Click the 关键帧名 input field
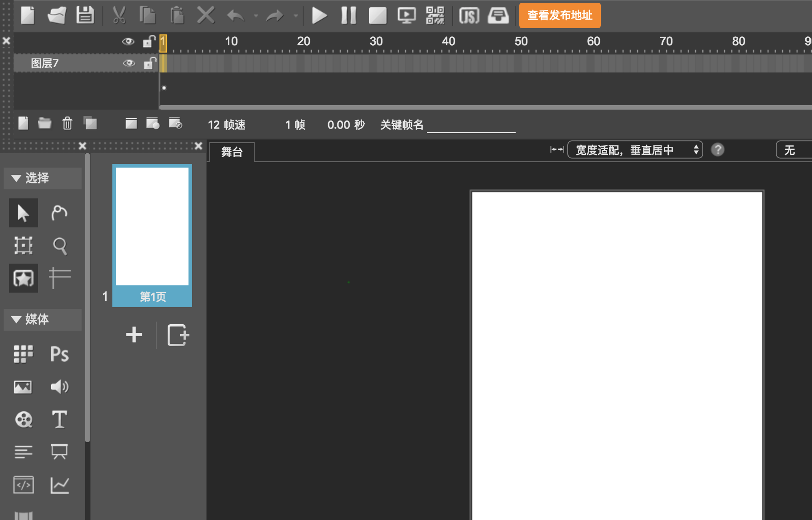812x520 pixels. [471, 125]
